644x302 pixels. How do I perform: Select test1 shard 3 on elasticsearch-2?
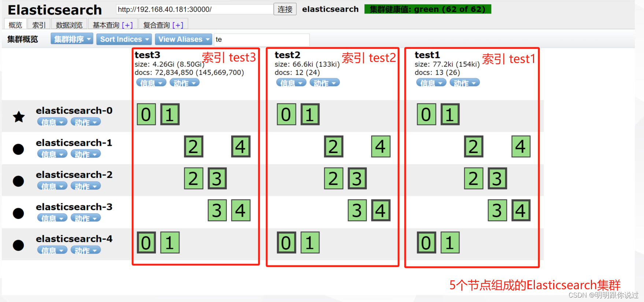tap(497, 178)
